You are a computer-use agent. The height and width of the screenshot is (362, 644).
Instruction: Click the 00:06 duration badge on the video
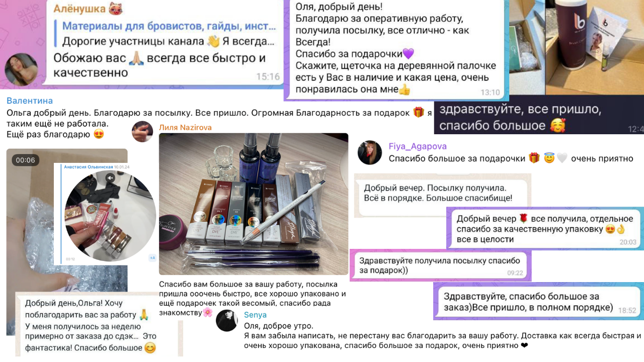tap(26, 160)
